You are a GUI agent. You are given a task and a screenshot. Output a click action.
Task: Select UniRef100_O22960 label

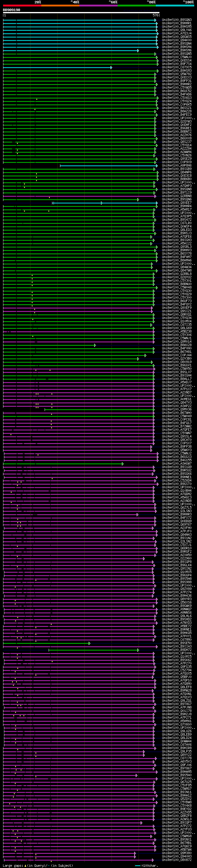[x=177, y=558]
